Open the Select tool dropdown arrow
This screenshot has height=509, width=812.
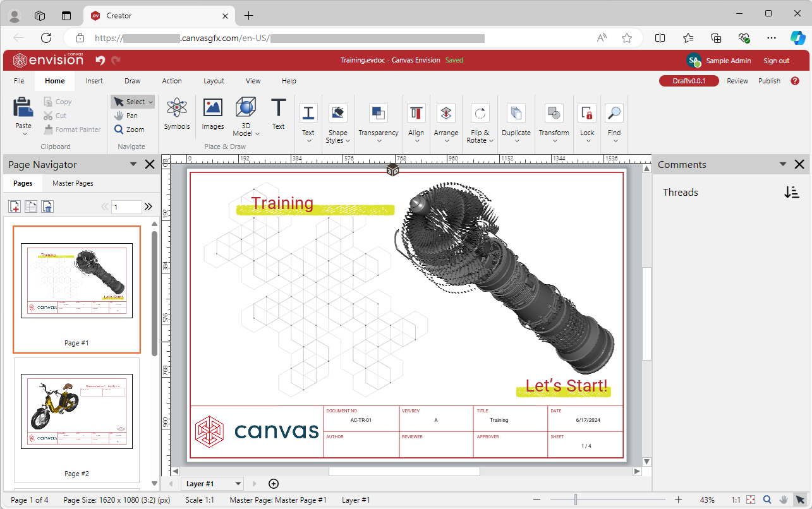point(150,102)
